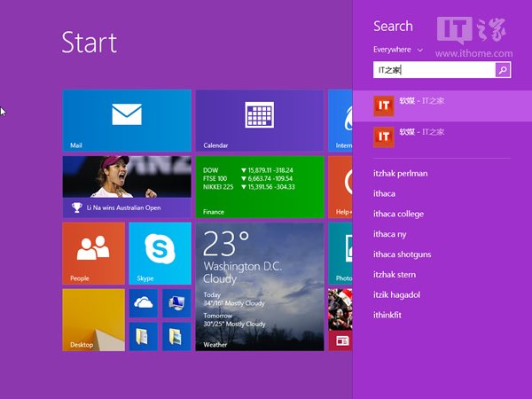Select the second IT之家 search result

pyautogui.click(x=442, y=137)
